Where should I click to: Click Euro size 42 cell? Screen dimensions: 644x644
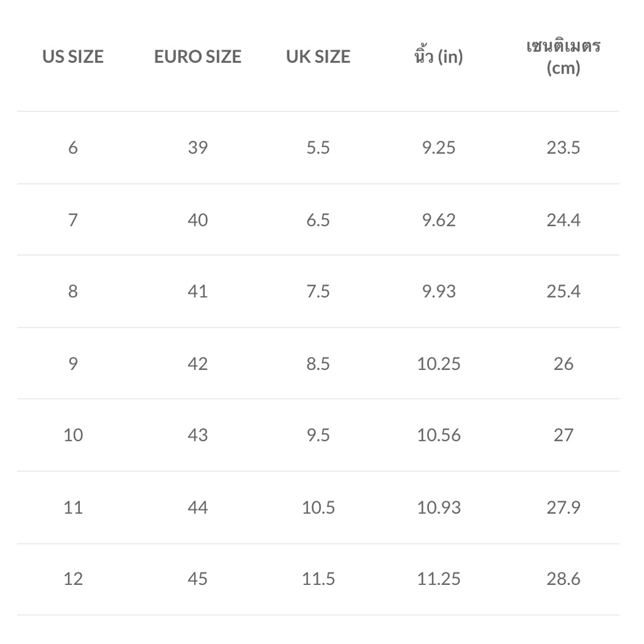197,364
